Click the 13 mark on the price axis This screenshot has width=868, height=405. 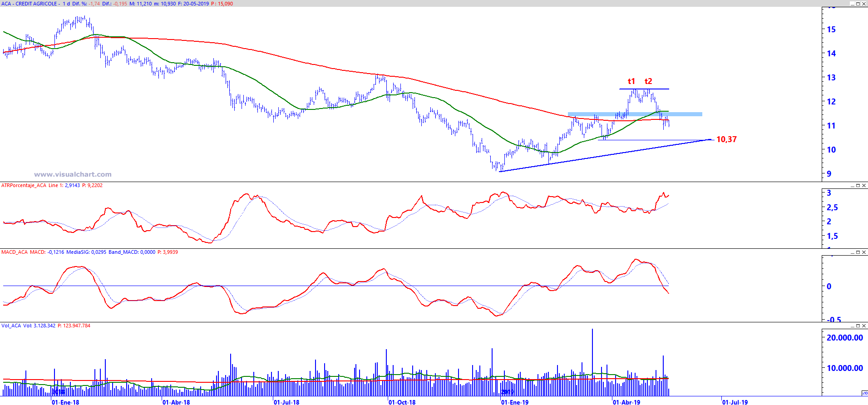point(831,78)
